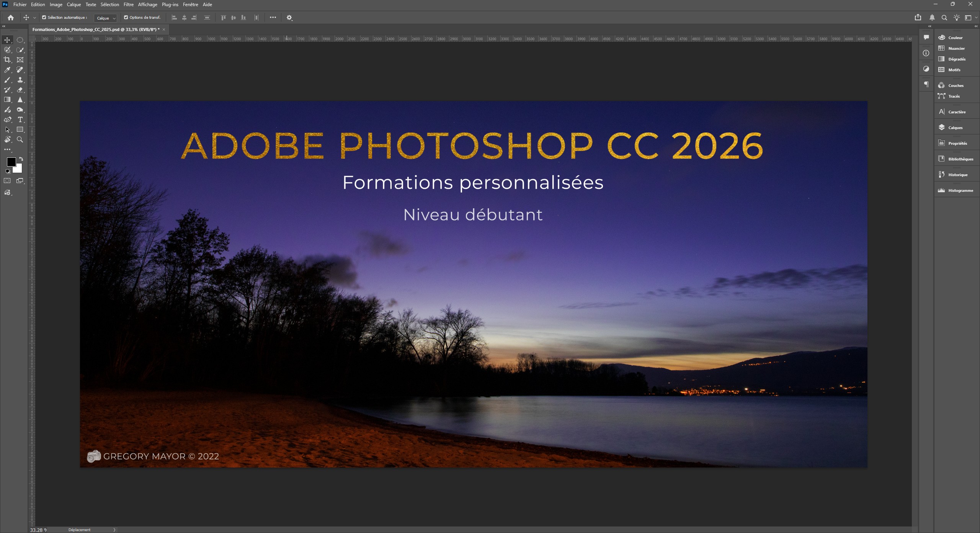Select the Clone Stamp tool
The image size is (980, 533).
[20, 80]
